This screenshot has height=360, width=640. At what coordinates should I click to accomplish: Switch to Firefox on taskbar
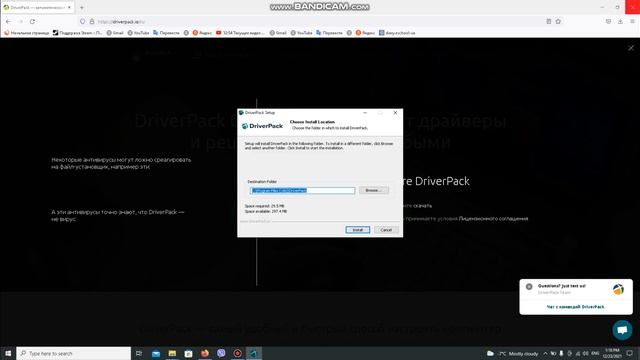click(x=205, y=353)
